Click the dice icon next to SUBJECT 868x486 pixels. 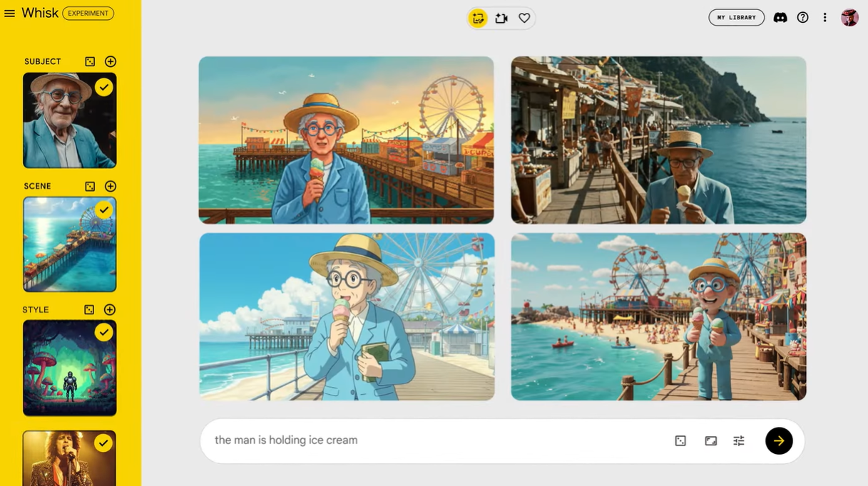[x=90, y=62]
